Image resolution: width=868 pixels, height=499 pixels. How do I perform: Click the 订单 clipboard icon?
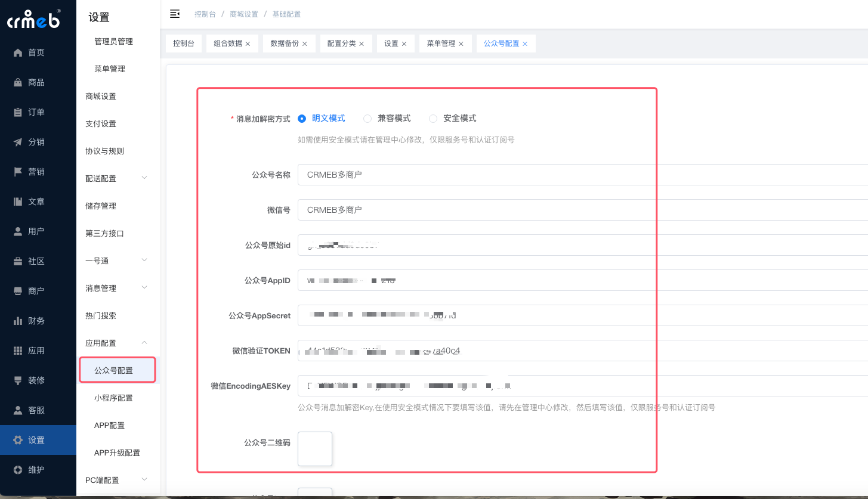(18, 112)
